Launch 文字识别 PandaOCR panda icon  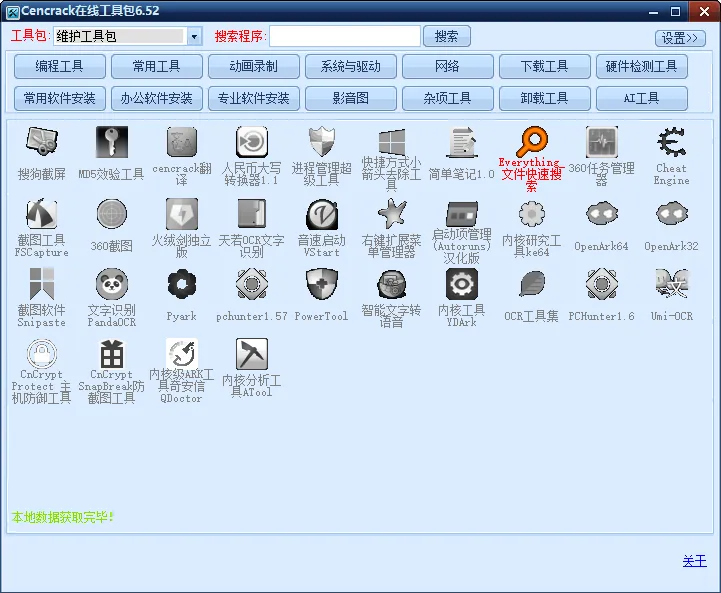[x=112, y=284]
